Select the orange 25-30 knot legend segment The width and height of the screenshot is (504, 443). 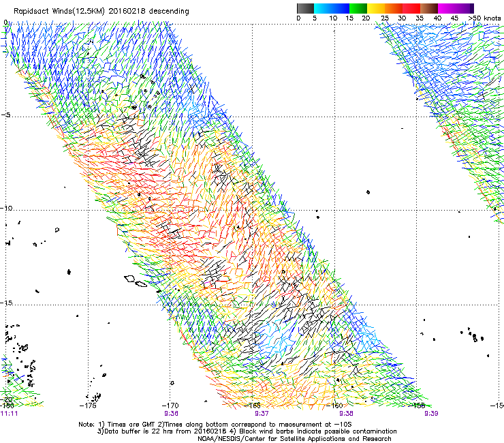click(394, 8)
